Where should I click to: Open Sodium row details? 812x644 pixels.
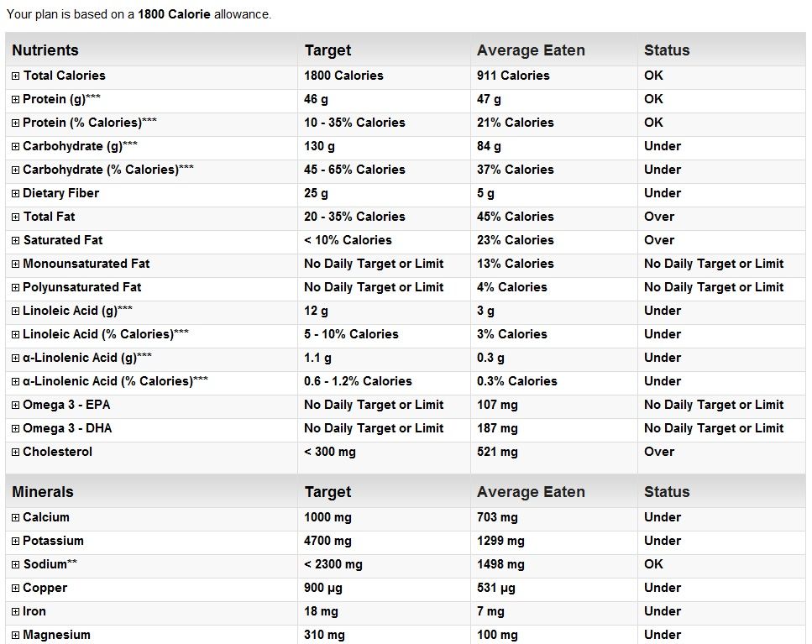tap(16, 565)
